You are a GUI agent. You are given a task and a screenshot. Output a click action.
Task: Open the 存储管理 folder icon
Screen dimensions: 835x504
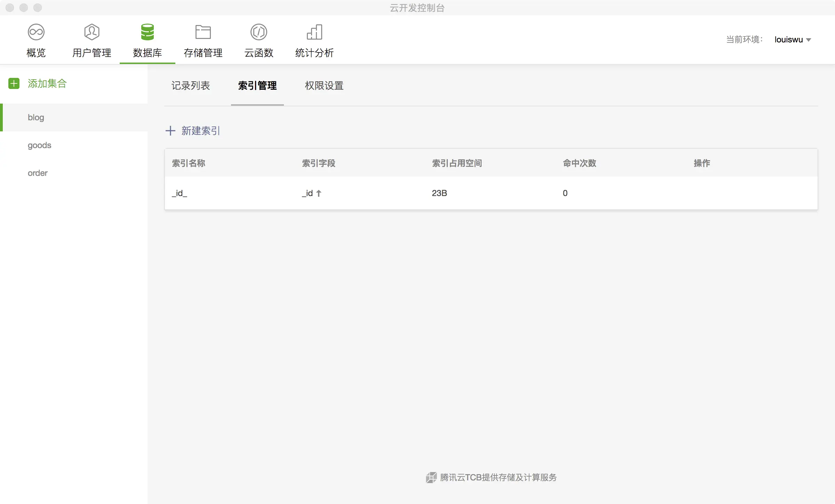[x=203, y=32]
